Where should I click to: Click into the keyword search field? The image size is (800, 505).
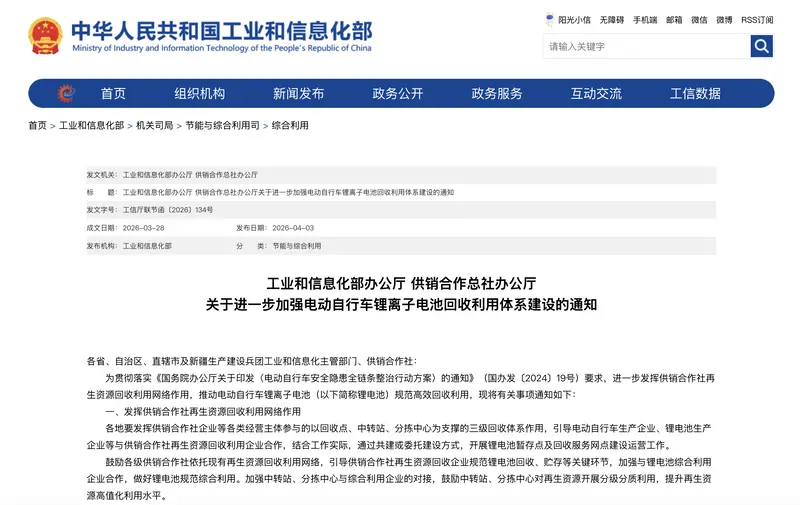[646, 46]
